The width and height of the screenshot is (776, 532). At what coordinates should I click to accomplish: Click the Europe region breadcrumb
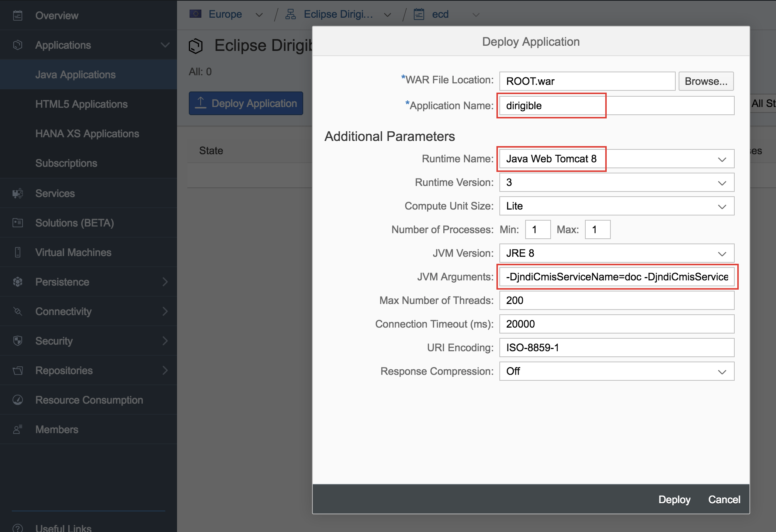pos(226,14)
